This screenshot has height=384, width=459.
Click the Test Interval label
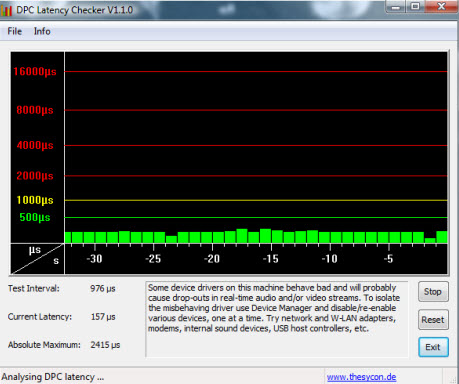(x=34, y=288)
